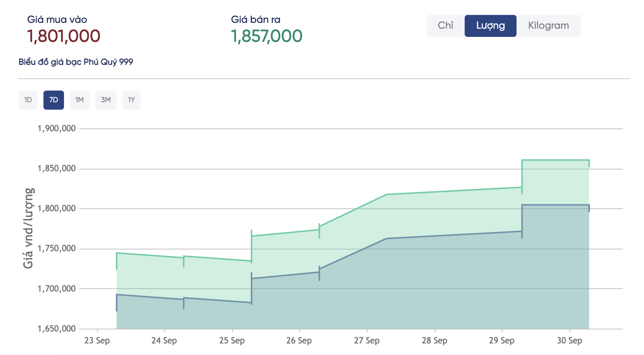Screen dimensions: 644x355
Task: Click the 23 Sep axis label
Action: pos(97,340)
